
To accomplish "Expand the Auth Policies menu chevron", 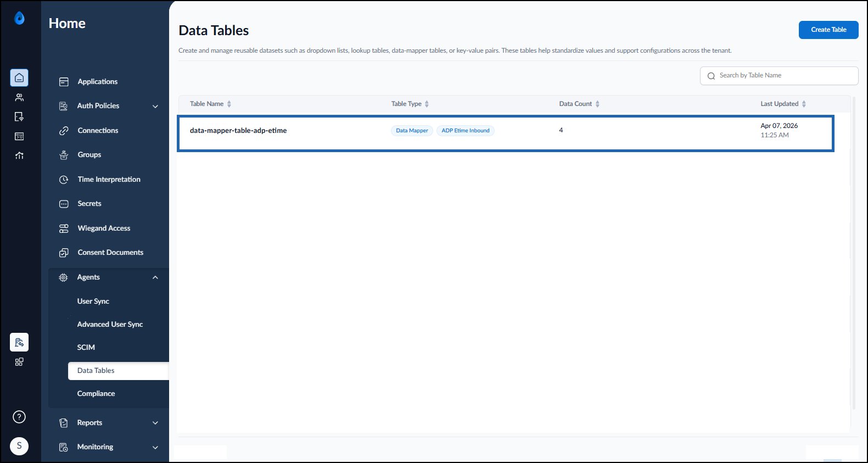I will tap(155, 107).
